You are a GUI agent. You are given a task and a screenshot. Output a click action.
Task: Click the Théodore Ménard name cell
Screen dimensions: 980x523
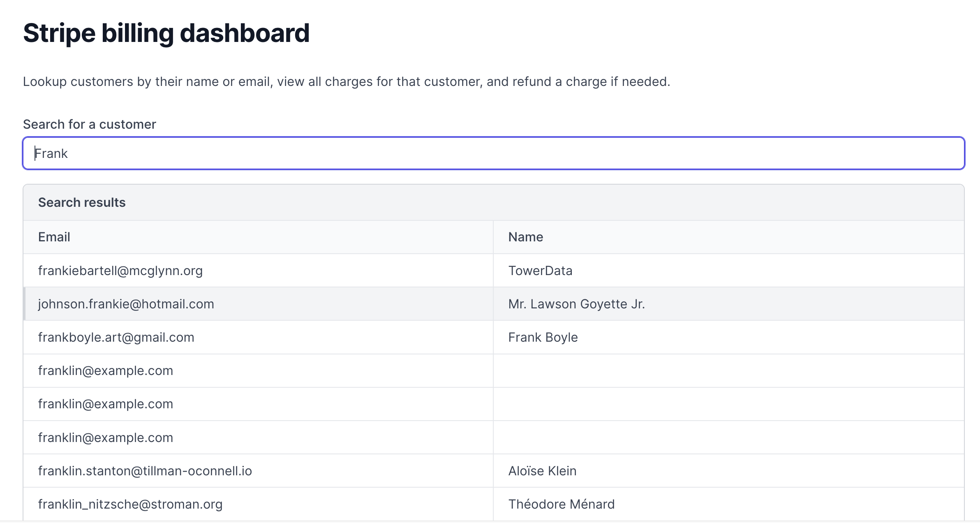[561, 504]
